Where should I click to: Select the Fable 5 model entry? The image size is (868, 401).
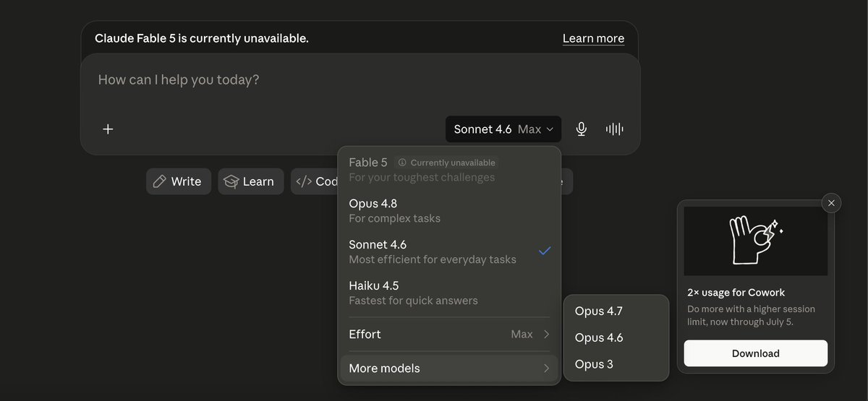coord(449,170)
